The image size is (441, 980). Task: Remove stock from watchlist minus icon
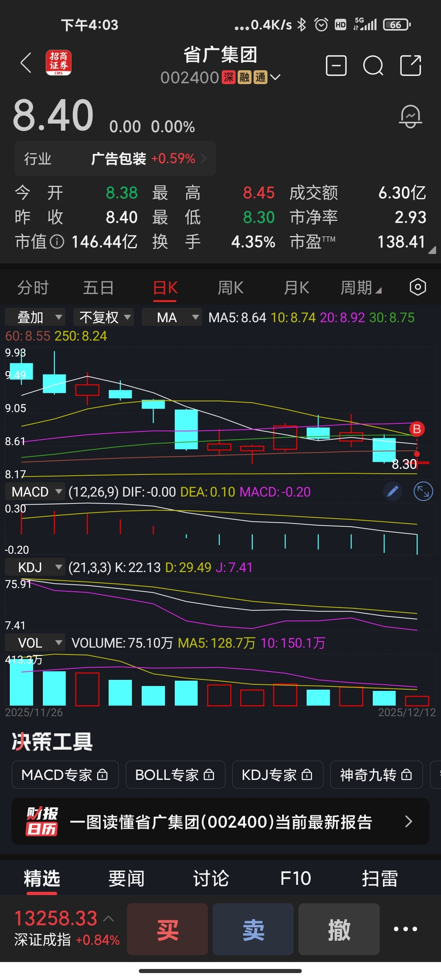(x=336, y=66)
